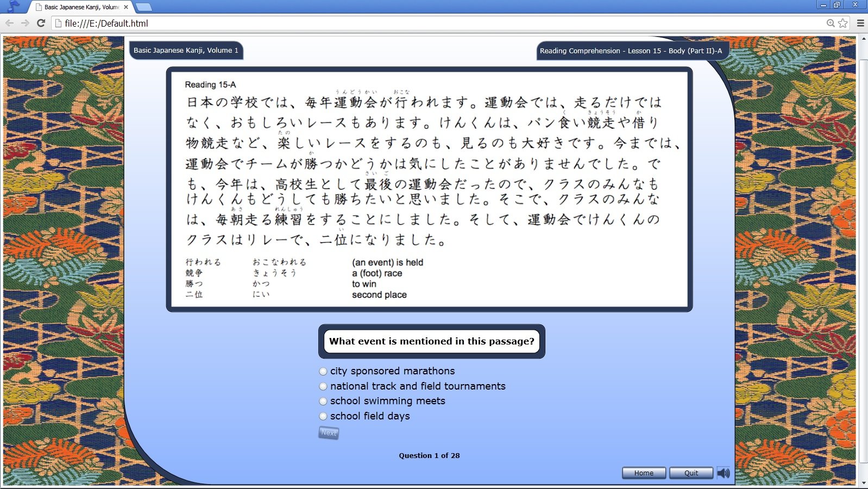This screenshot has width=868, height=489.
Task: Click the 'Reading 15-A' heading
Action: pos(210,85)
